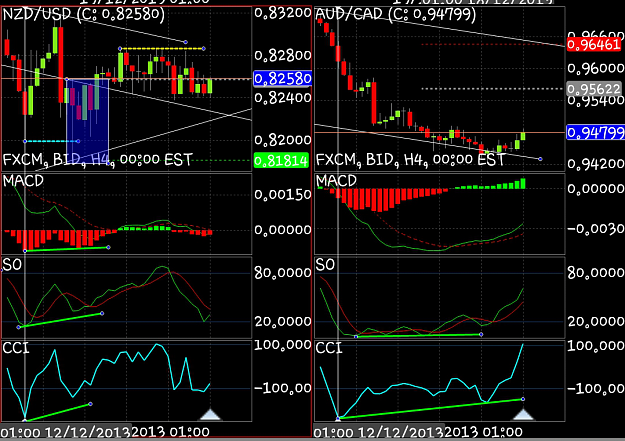Viewport: 625px width, 441px height.
Task: Select the blue shaded rectangle on NZD/USD chart
Action: point(87,121)
